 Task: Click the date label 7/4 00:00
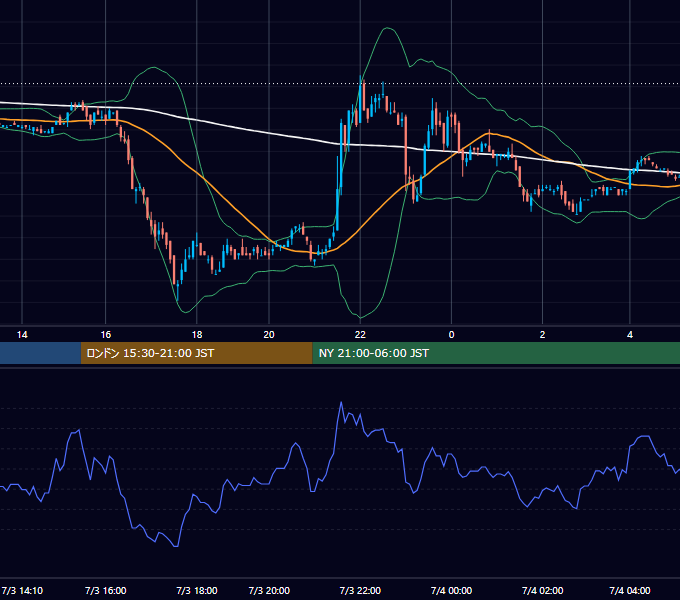(451, 590)
